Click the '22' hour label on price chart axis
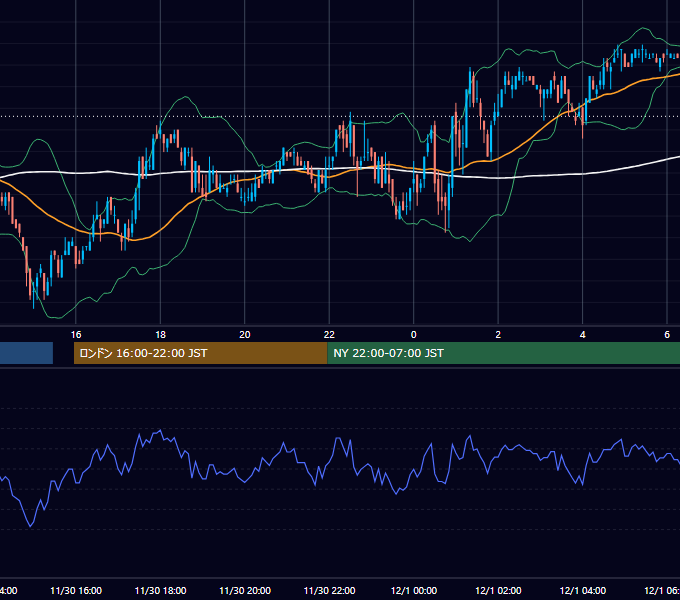Screen dimensions: 680x600 coord(329,334)
